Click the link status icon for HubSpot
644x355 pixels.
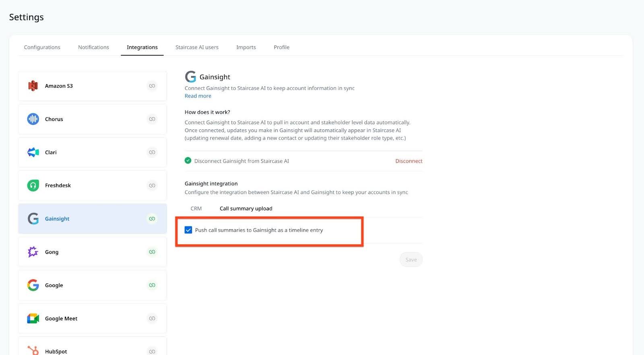[x=152, y=351]
